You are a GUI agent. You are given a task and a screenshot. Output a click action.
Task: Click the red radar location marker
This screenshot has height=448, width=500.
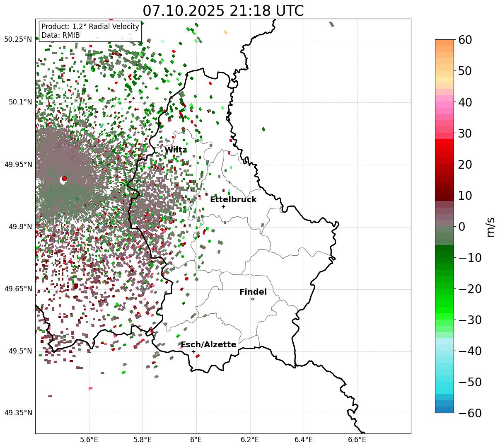[64, 179]
